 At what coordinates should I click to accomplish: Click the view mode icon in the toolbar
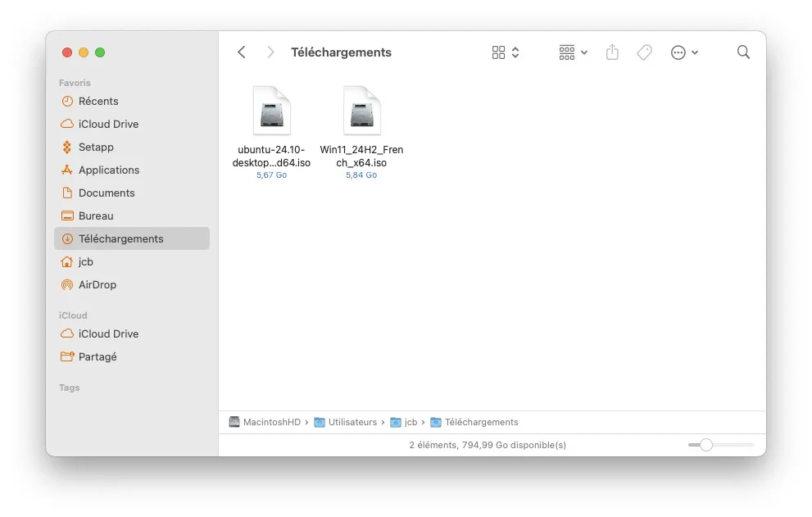pyautogui.click(x=501, y=52)
